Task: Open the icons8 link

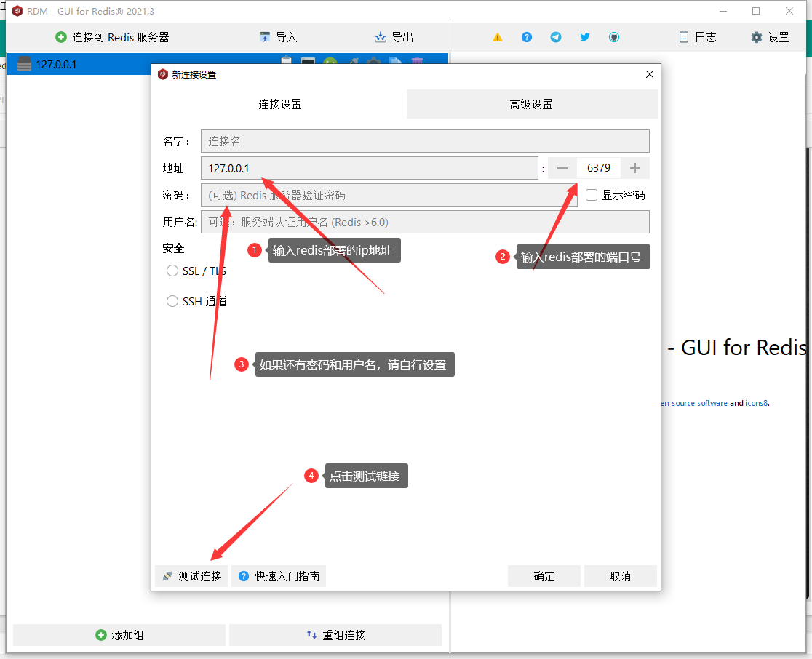Action: click(757, 403)
